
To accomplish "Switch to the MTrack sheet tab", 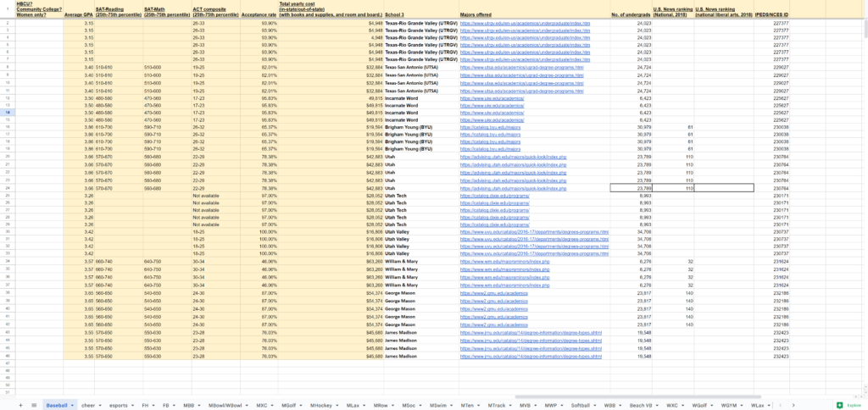I will 497,406.
